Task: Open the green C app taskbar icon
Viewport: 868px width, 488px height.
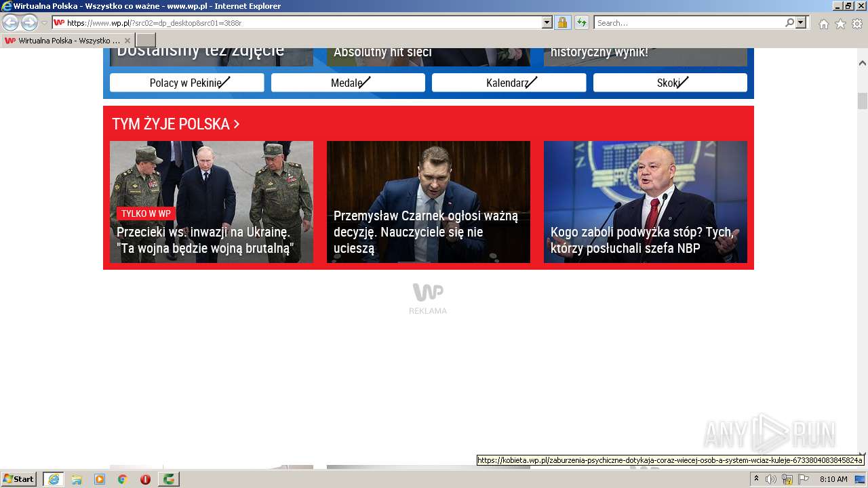Action: click(x=168, y=479)
